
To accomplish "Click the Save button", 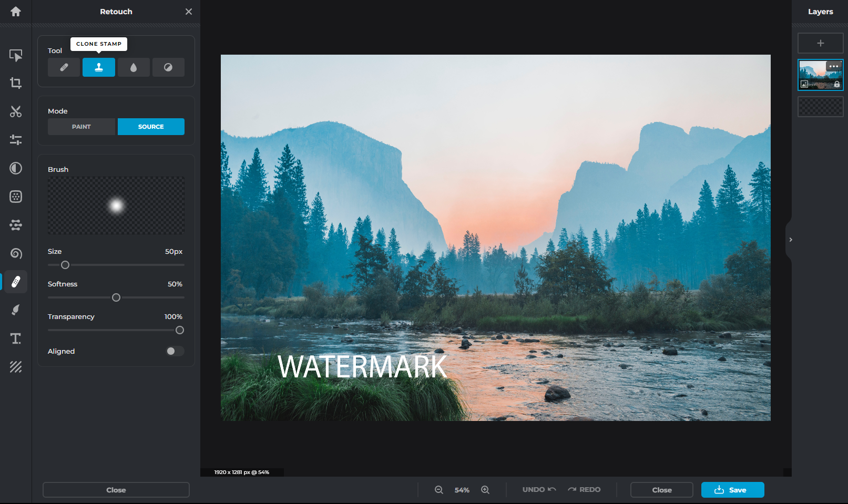I will click(732, 489).
